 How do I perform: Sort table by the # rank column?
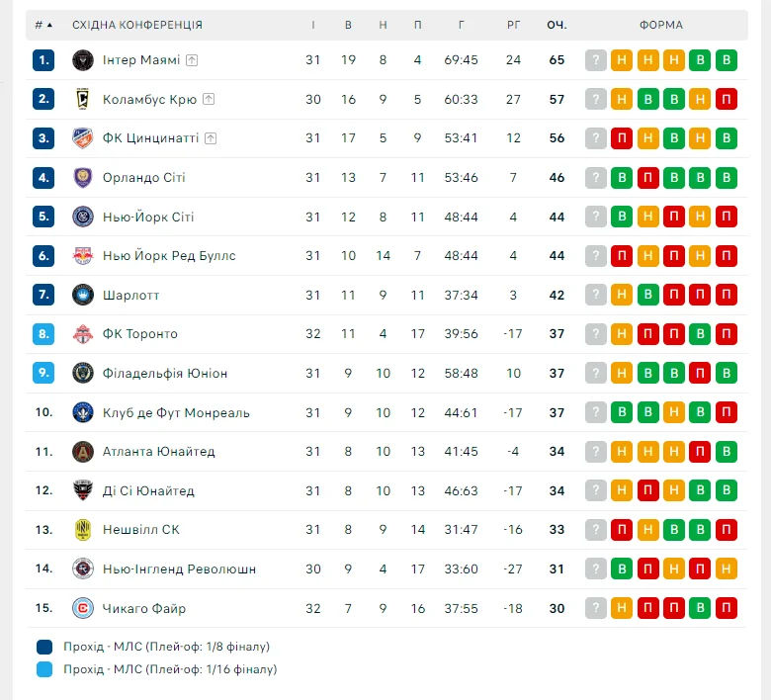pyautogui.click(x=43, y=25)
